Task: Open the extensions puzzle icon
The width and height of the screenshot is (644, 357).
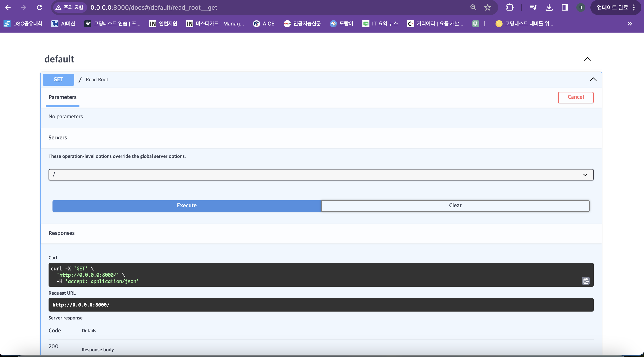Action: click(510, 7)
